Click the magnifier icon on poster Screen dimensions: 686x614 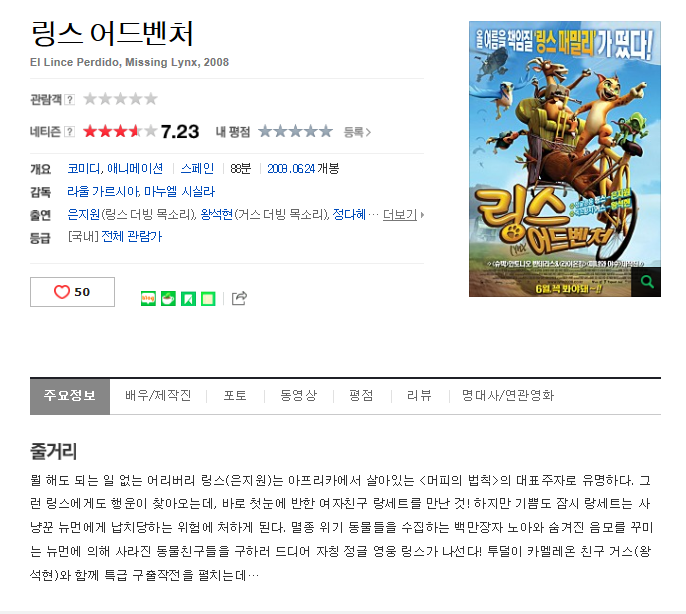(x=646, y=282)
